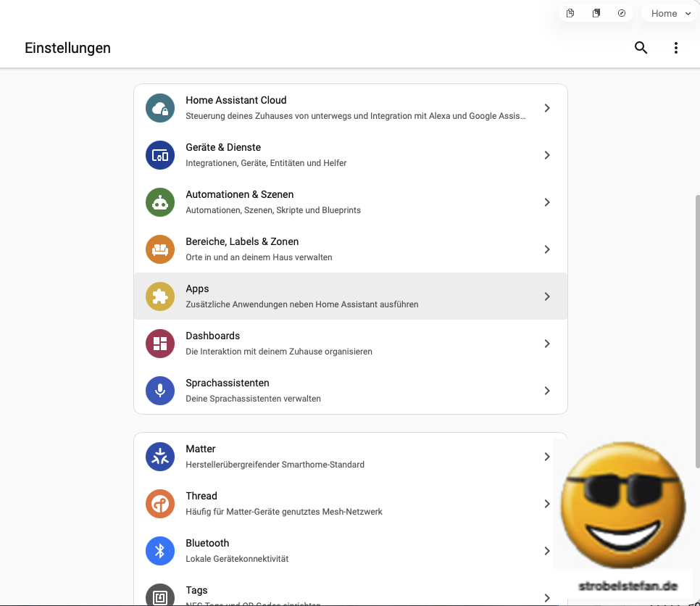Select the Thread title
The height and width of the screenshot is (606, 700).
201,496
